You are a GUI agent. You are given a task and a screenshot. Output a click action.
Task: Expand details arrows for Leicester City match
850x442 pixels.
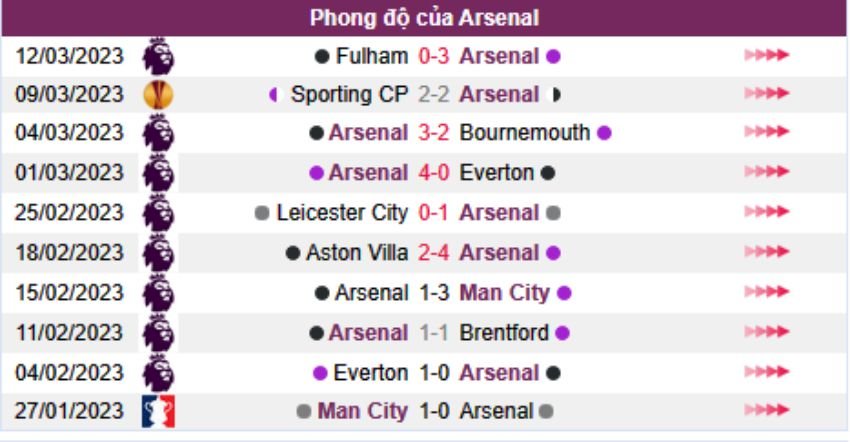[766, 213]
